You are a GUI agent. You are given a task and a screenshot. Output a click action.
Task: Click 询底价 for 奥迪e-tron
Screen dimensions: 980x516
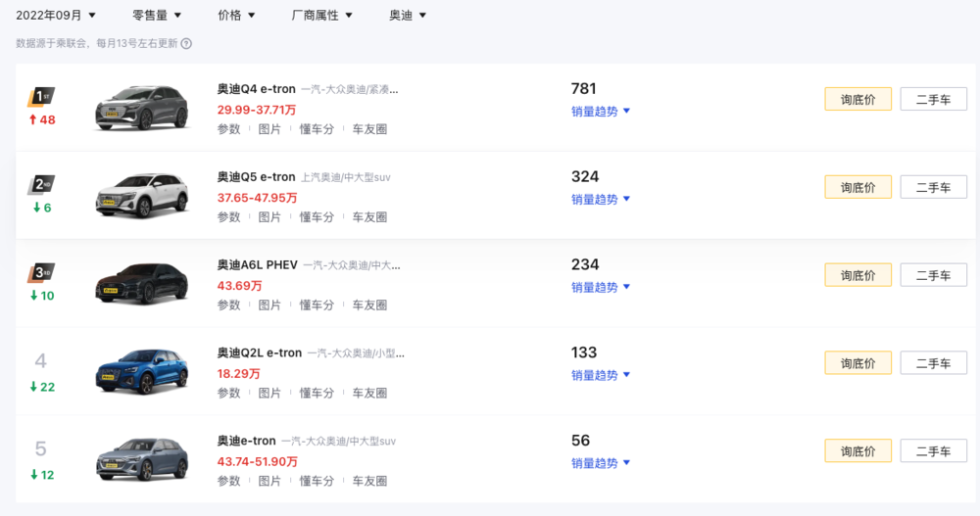pos(858,451)
